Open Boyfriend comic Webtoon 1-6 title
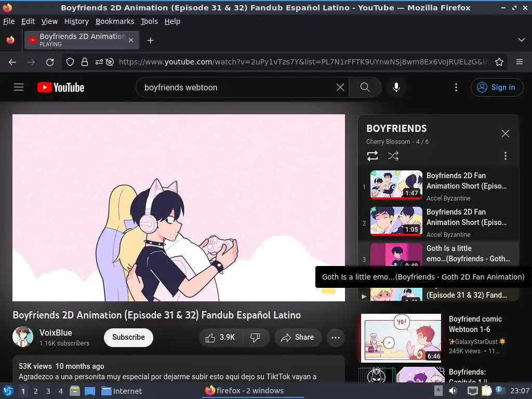The height and width of the screenshot is (399, 532). pyautogui.click(x=475, y=324)
